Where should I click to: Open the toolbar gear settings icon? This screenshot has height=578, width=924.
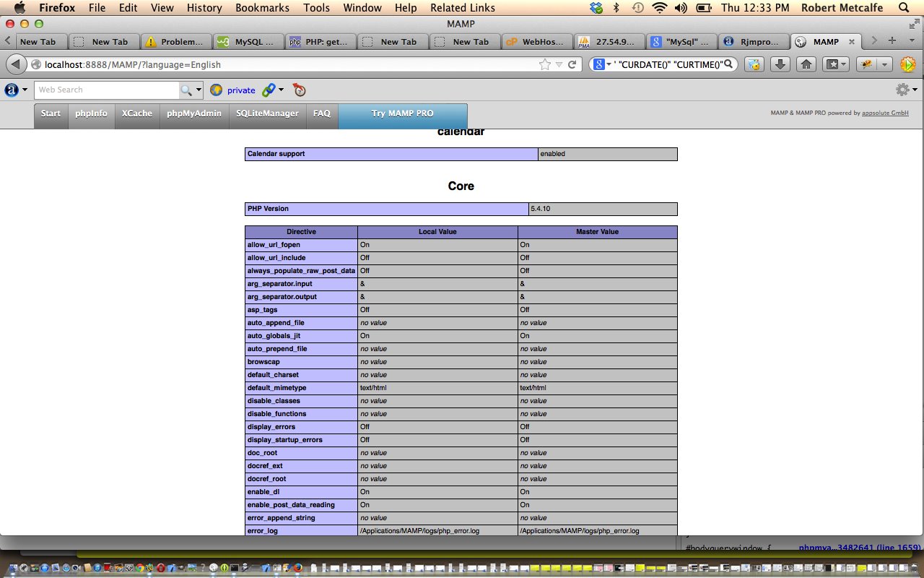click(x=902, y=90)
